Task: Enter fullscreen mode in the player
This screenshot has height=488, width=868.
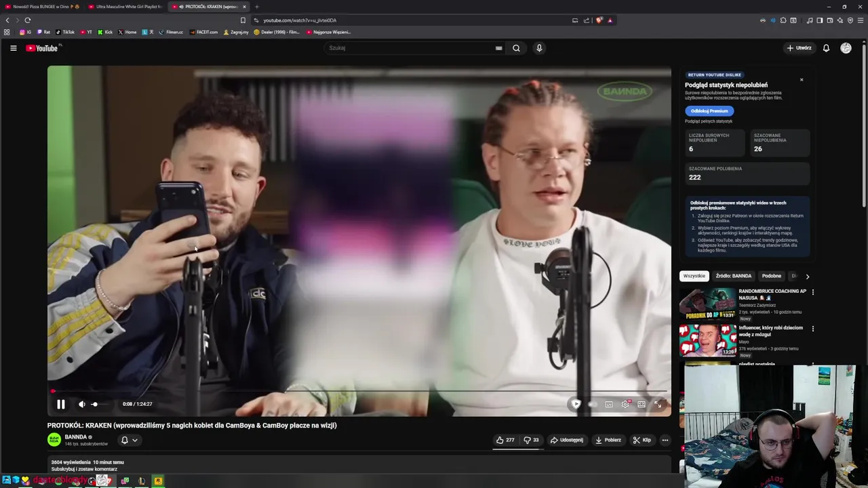Action: click(x=658, y=404)
